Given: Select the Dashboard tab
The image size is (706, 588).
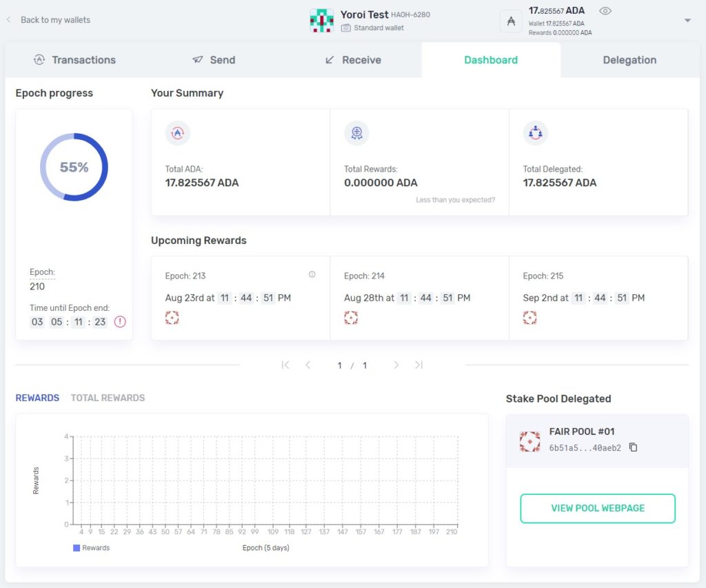Looking at the screenshot, I should coord(491,60).
